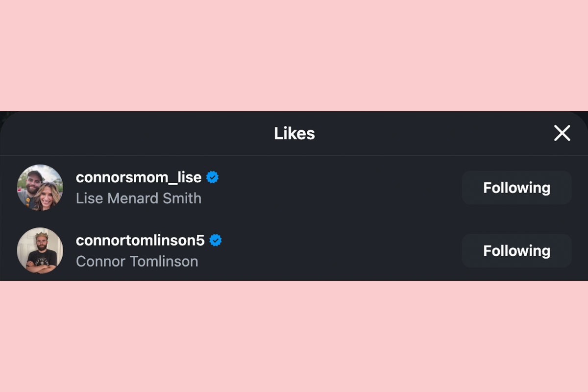Open Connor Tomlinson's avatar thumbnail
Viewport: 588px width, 392px height.
pos(40,250)
